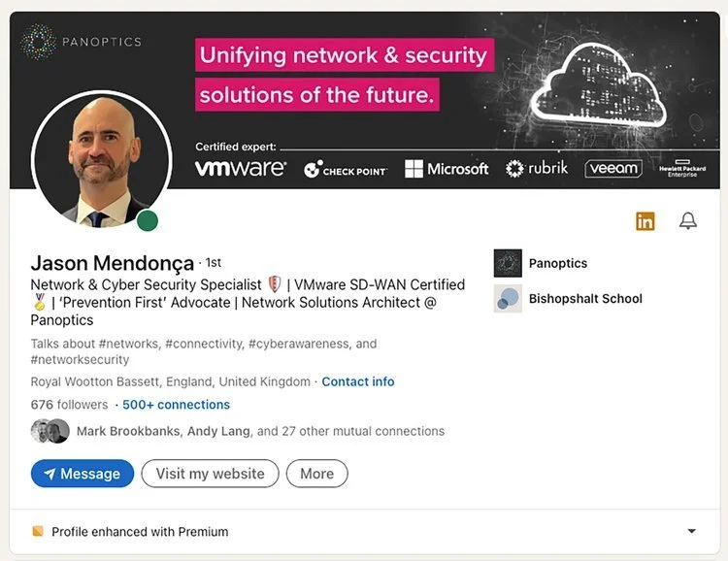This screenshot has width=728, height=561.
Task: Click the paper plane icon in Message button
Action: pyautogui.click(x=50, y=474)
